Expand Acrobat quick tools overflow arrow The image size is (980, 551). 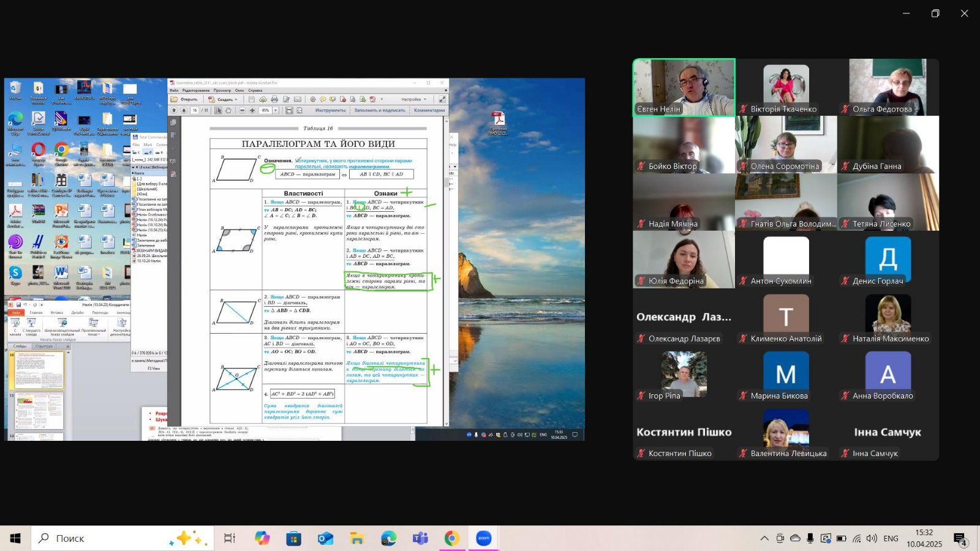(382, 99)
